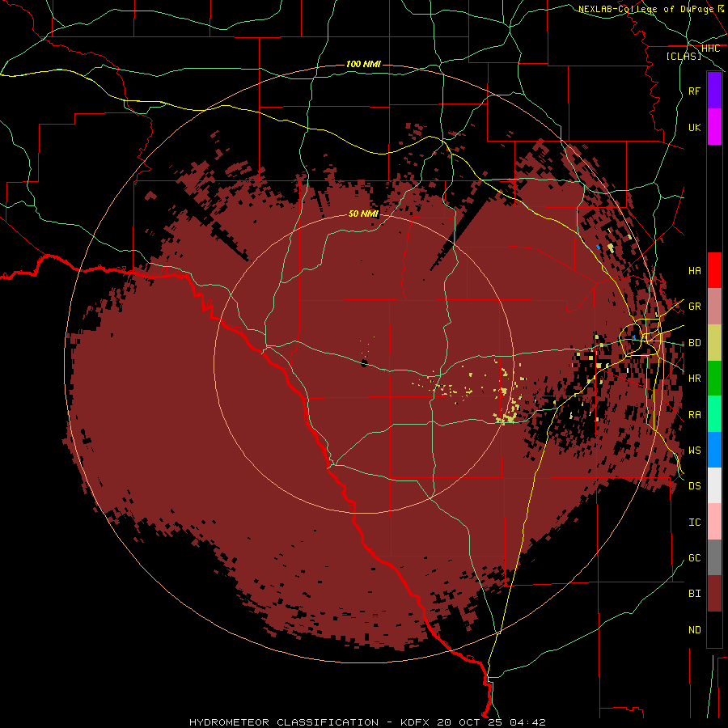
Task: Click the 'BI' legend label
Action: (x=694, y=594)
